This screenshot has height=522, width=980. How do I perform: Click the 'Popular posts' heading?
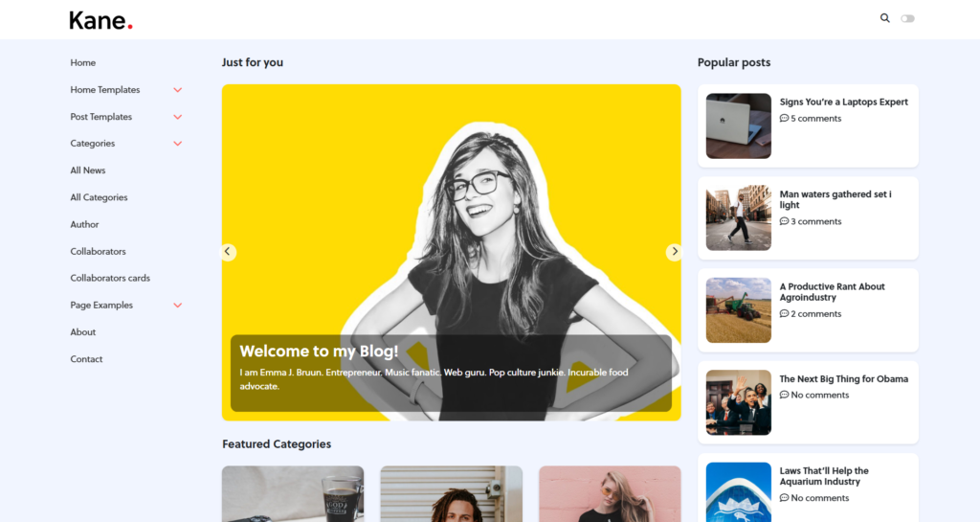(x=734, y=62)
